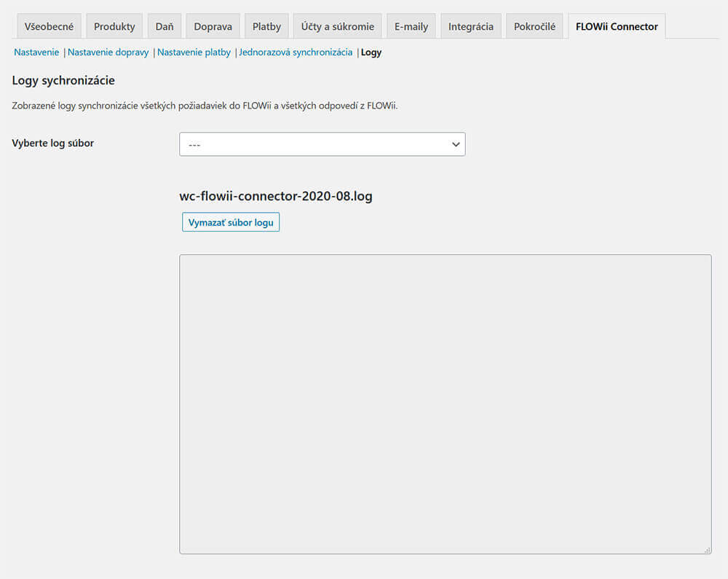
Task: Select the Logy sub-section
Action: tap(371, 52)
